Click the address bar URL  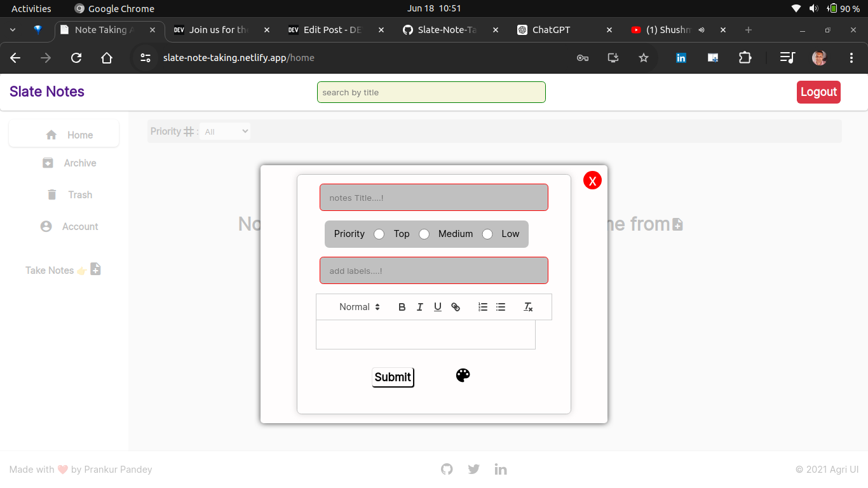click(239, 58)
